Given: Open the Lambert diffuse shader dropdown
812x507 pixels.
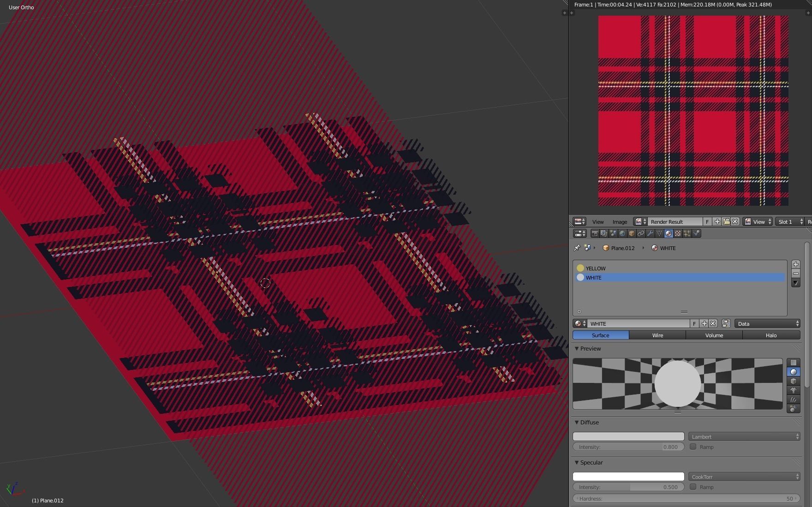Looking at the screenshot, I should coord(744,436).
